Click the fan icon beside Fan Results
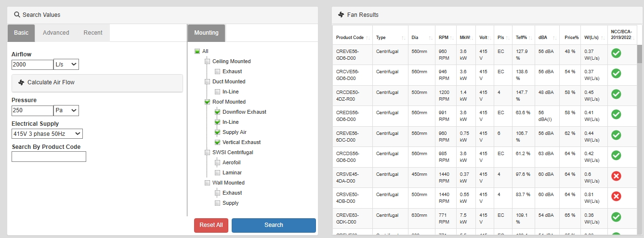644x238 pixels. click(341, 15)
